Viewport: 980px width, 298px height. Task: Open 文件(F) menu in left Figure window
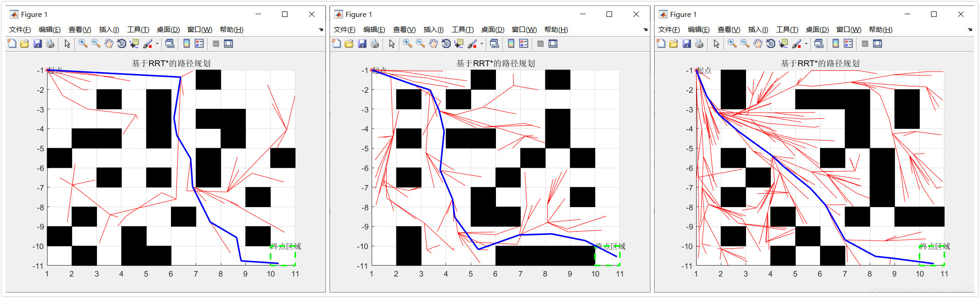(x=20, y=30)
